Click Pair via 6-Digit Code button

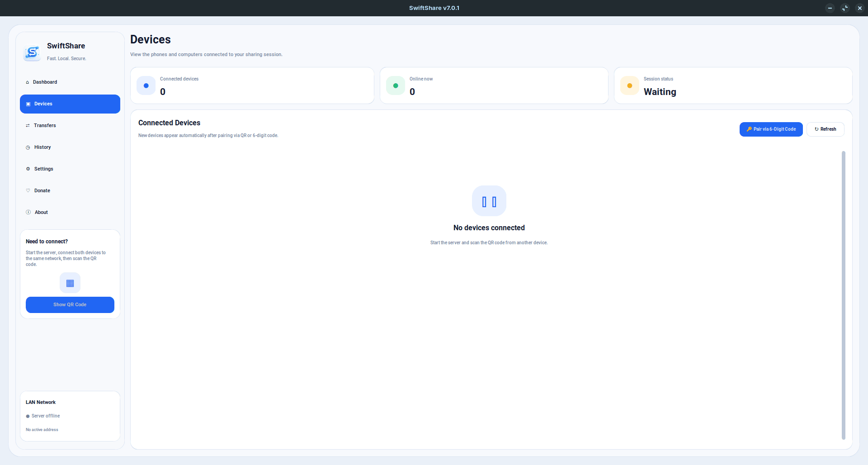(x=771, y=129)
